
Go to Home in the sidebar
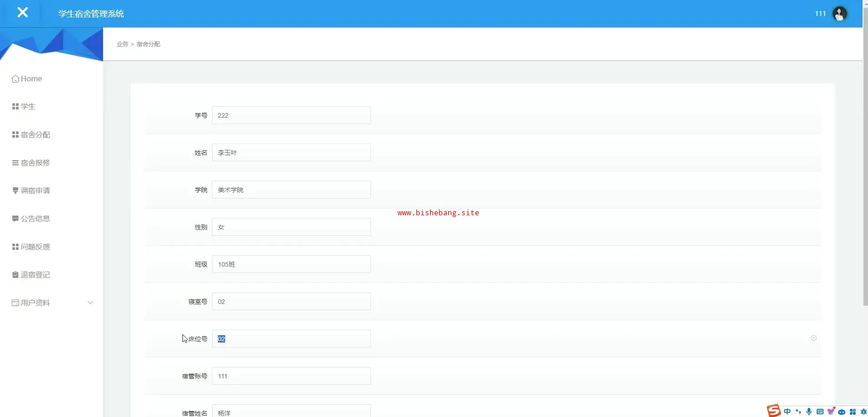click(27, 79)
